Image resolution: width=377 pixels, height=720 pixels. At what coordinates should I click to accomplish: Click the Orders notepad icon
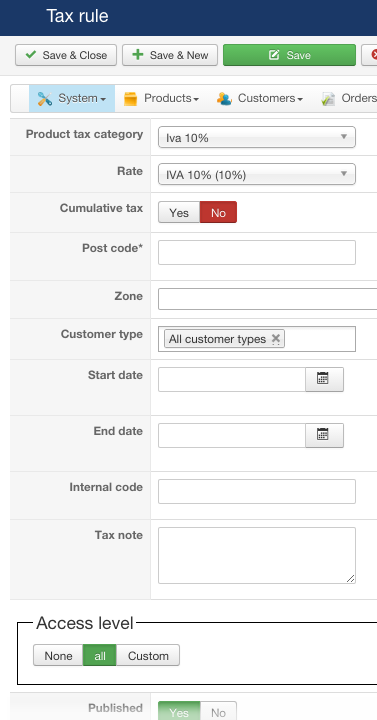tap(328, 99)
